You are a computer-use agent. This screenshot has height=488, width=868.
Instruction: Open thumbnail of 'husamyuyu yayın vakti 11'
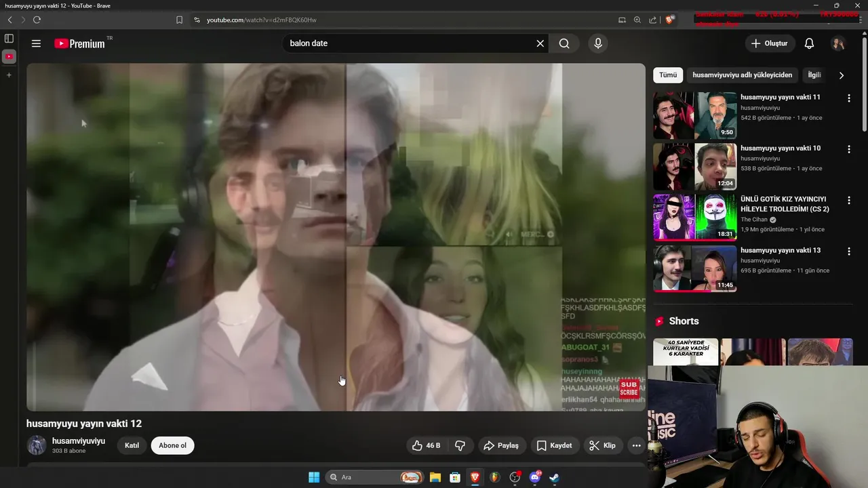pyautogui.click(x=695, y=115)
